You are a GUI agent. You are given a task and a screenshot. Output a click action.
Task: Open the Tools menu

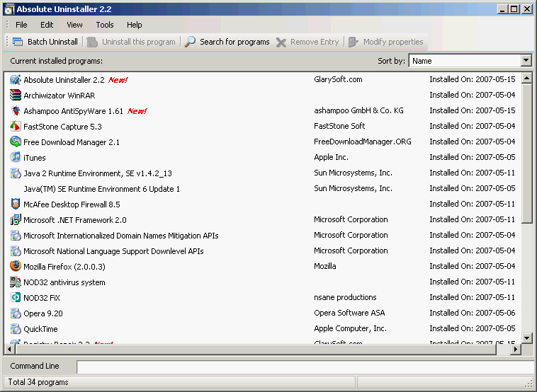[x=104, y=25]
